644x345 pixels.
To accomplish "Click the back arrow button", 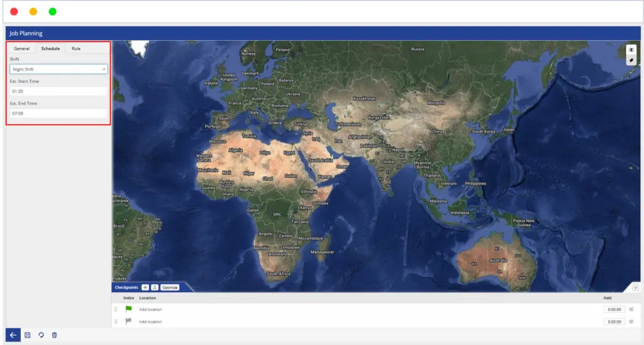I will tap(13, 335).
